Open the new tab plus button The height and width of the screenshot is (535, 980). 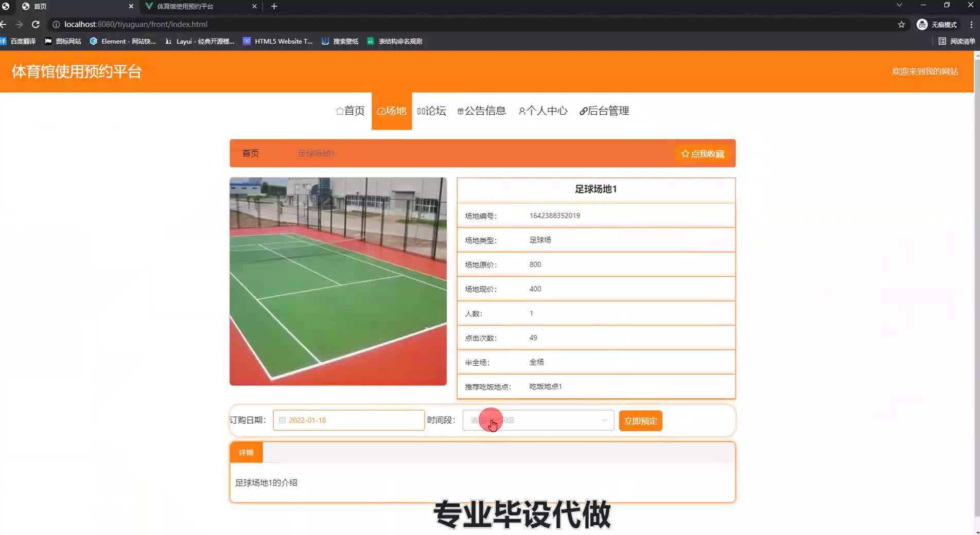(274, 6)
